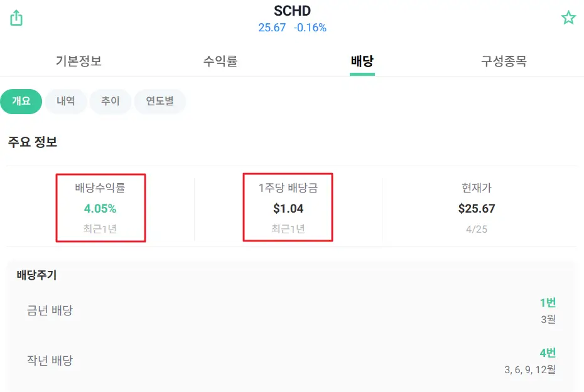Click the 배당주기 section heading
The width and height of the screenshot is (584, 392).
[x=36, y=275]
